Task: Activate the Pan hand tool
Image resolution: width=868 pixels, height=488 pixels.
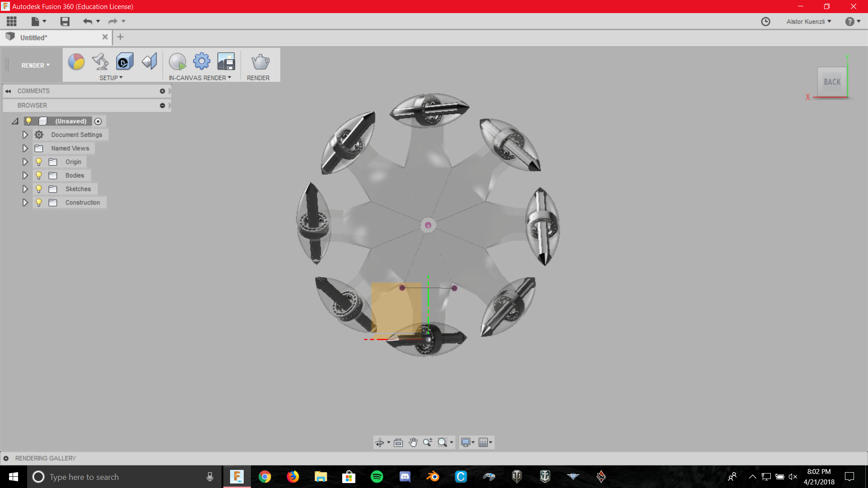Action: (413, 442)
